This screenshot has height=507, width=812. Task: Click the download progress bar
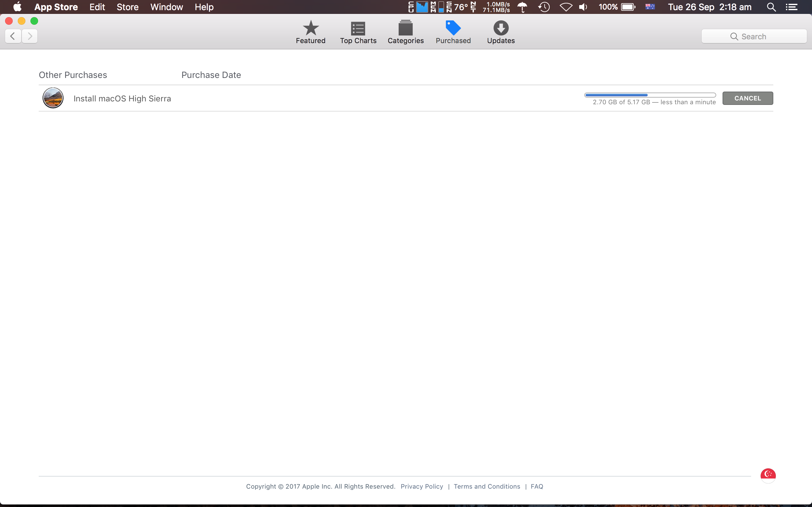650,95
